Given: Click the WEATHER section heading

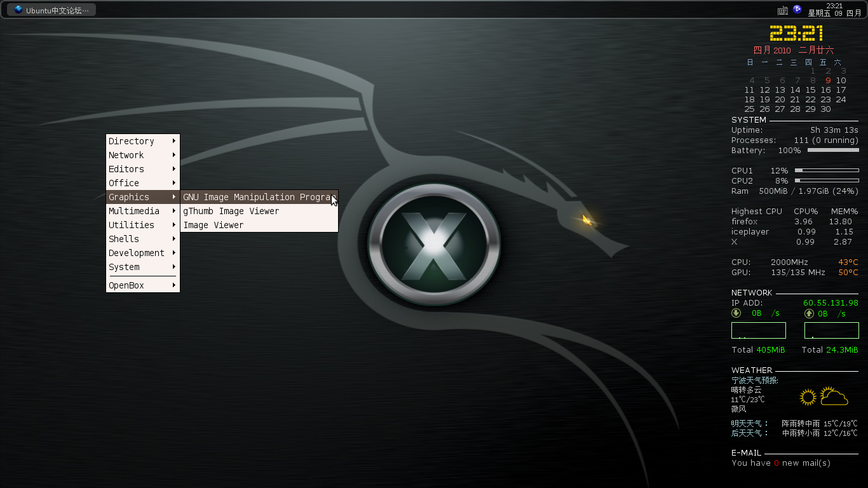Looking at the screenshot, I should [752, 370].
